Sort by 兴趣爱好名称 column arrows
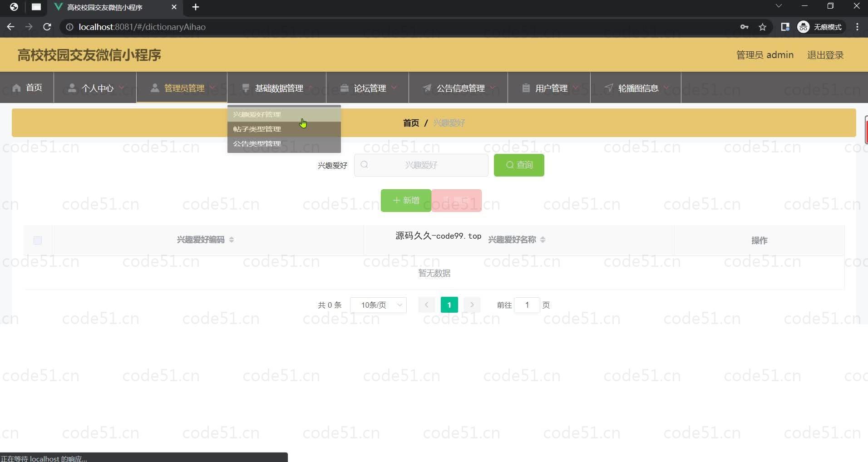The image size is (868, 462). click(543, 240)
